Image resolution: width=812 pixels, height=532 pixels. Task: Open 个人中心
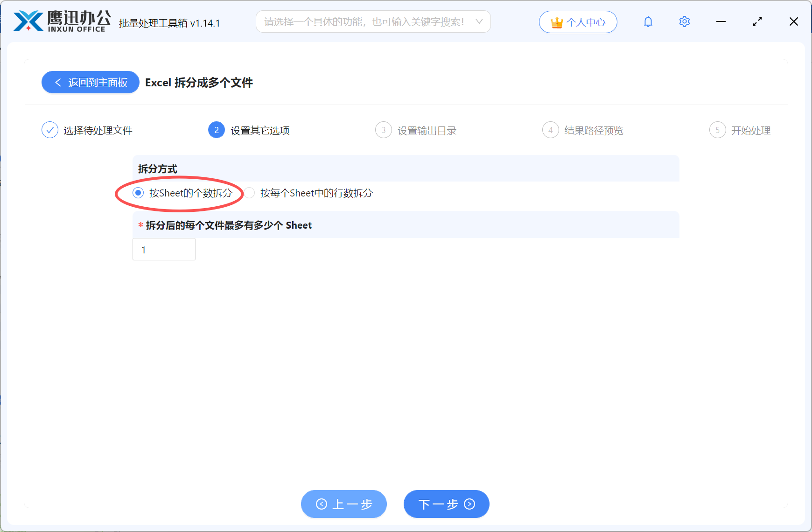coord(578,21)
